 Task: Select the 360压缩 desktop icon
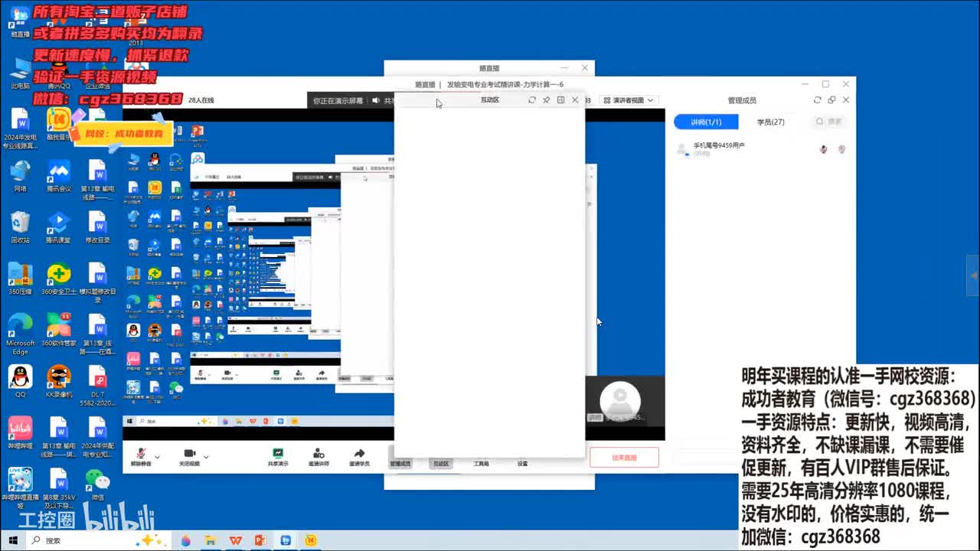click(x=20, y=279)
